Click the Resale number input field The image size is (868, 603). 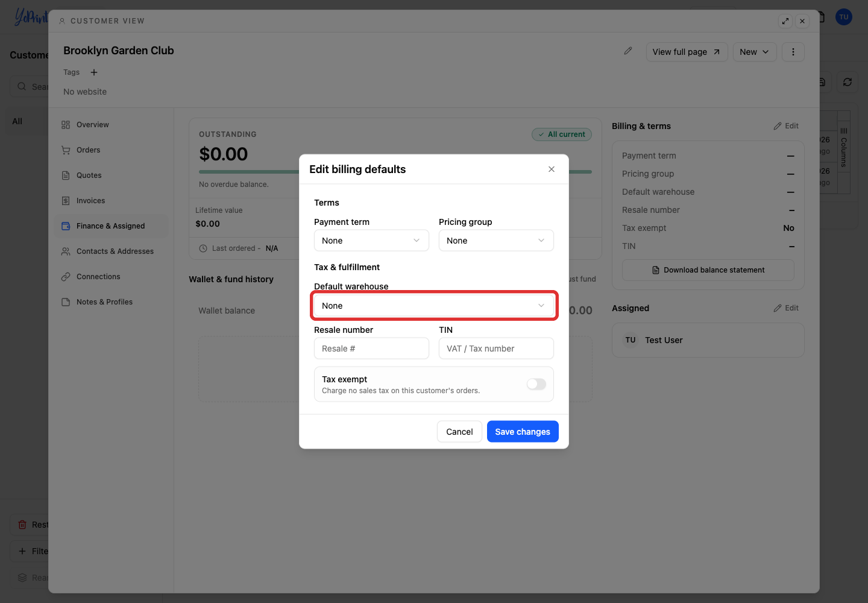tap(371, 349)
